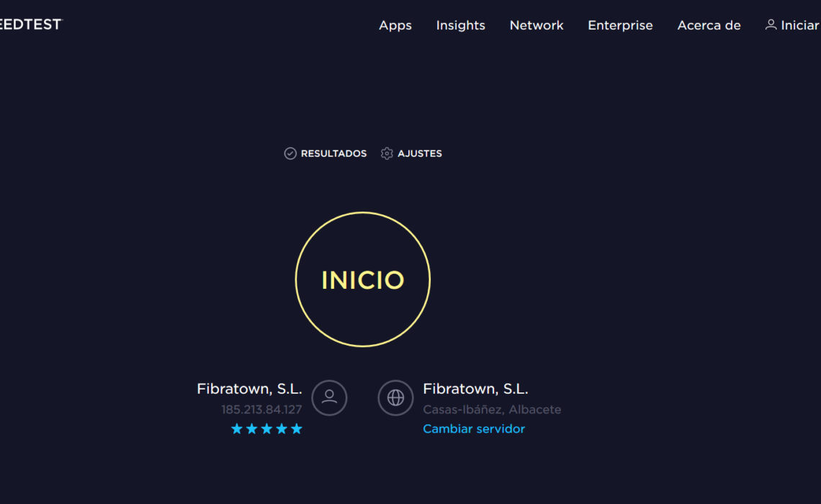Click the server name Fibratown, S.L. beside globe
The width and height of the screenshot is (821, 504).
pyautogui.click(x=475, y=389)
